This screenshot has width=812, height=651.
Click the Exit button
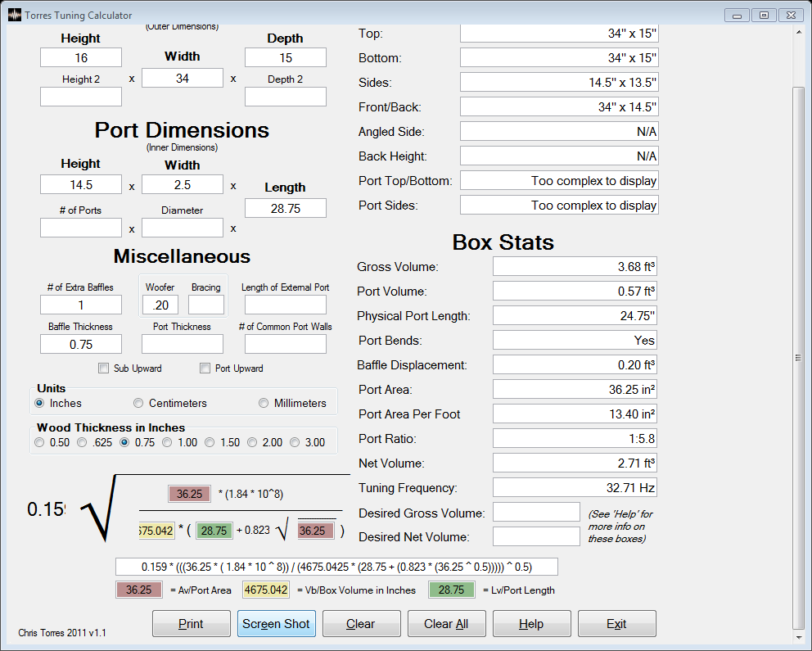[616, 623]
